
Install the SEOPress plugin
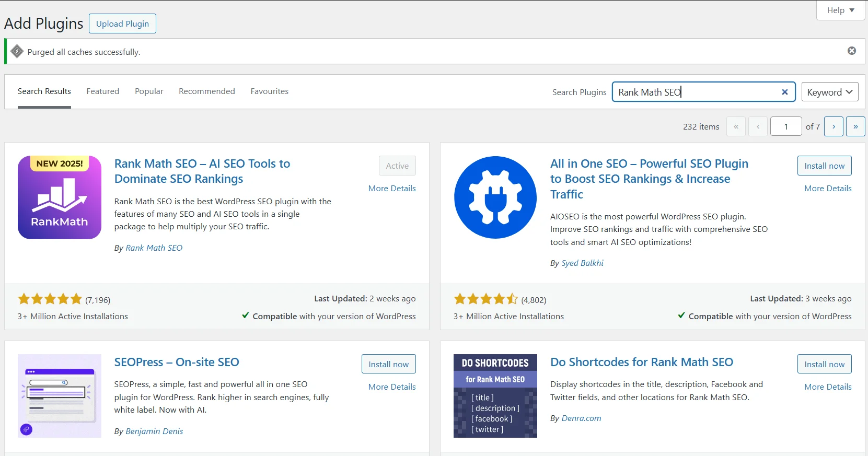388,364
